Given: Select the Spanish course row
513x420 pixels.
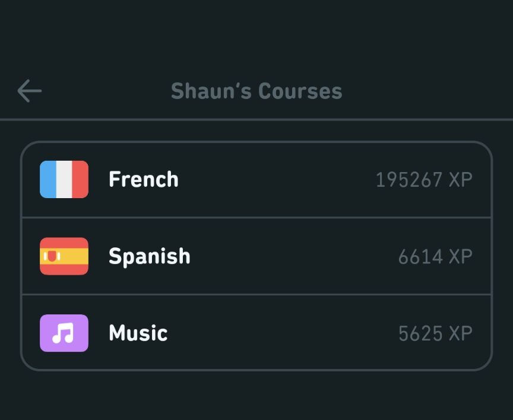Looking at the screenshot, I should click(256, 256).
